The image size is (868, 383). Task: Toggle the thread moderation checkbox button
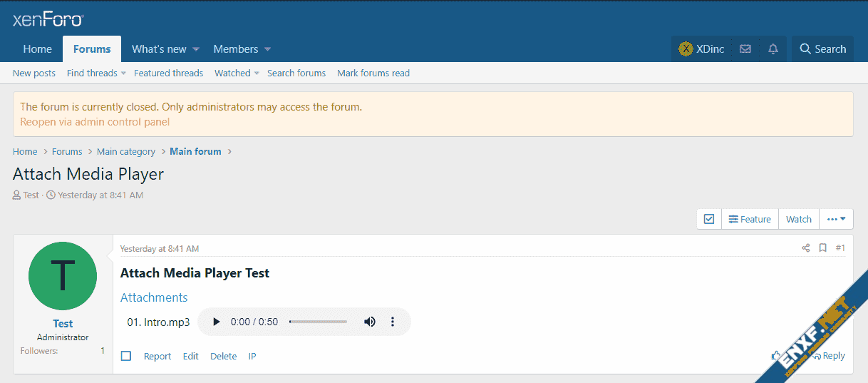tap(709, 219)
